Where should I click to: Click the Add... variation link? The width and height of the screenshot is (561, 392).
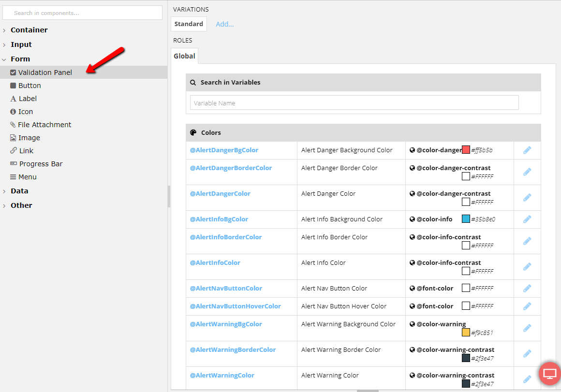[x=224, y=24]
